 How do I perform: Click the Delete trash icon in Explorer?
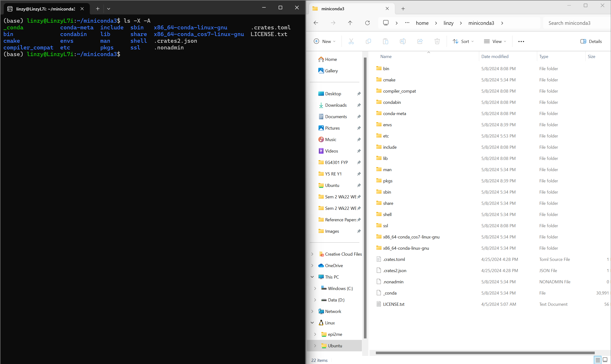[437, 42]
